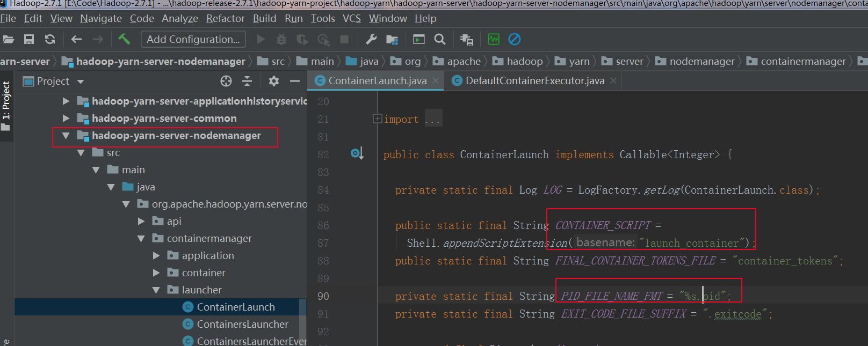868x346 pixels.
Task: Expand hadoop-yarn-server-common module
Action: click(66, 118)
